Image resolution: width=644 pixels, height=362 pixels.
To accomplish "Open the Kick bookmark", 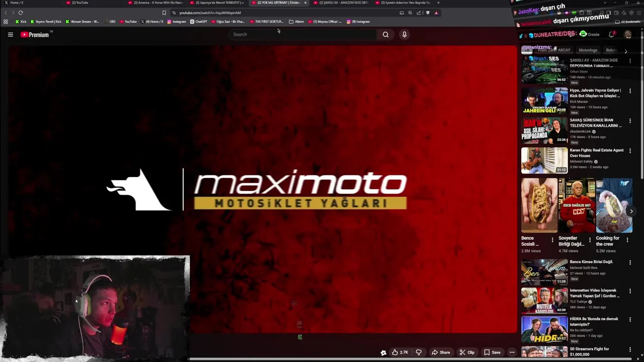I will point(21,22).
